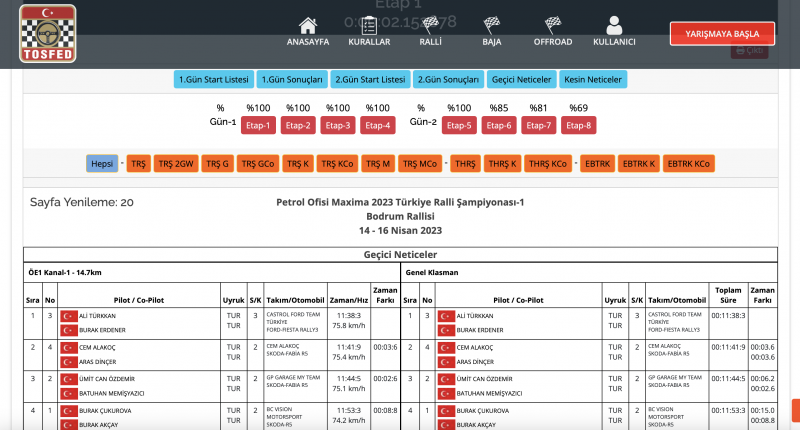Open the 1.Gün Start Listesi tab
This screenshot has width=800, height=430.
[213, 80]
